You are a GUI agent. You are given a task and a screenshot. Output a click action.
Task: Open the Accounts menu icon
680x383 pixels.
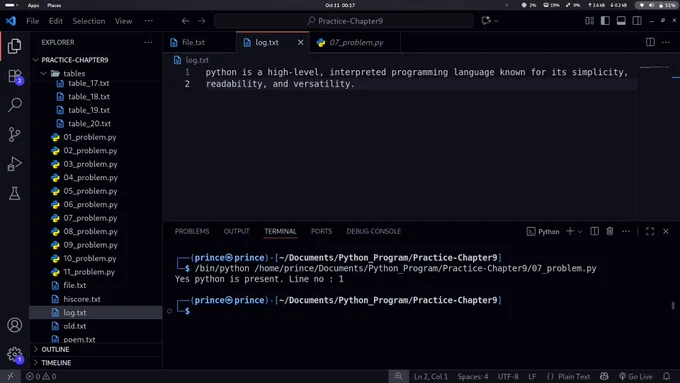click(14, 325)
